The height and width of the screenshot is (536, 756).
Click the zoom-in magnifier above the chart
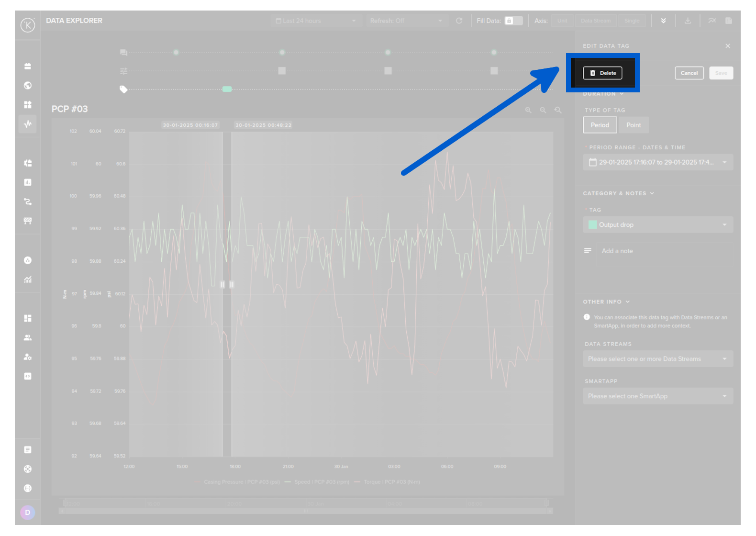(528, 110)
